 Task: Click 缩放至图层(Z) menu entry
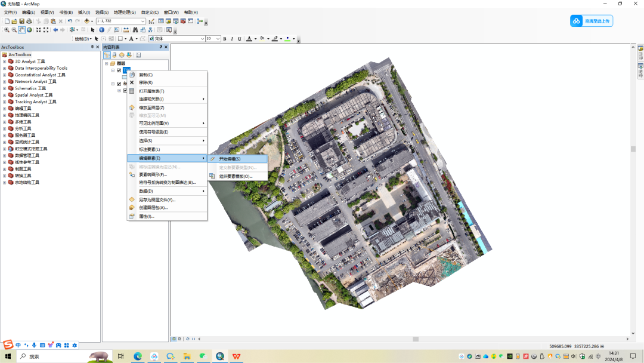click(x=167, y=107)
